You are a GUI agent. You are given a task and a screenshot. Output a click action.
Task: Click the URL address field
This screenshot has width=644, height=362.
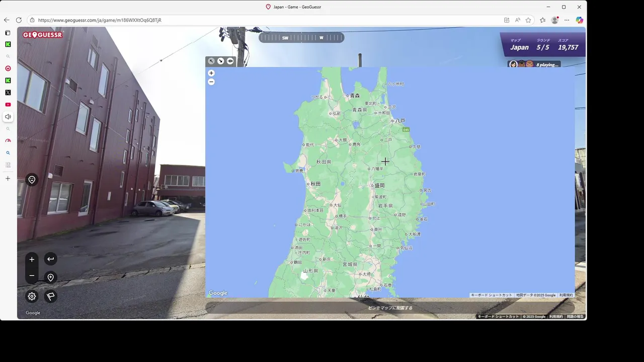click(267, 20)
